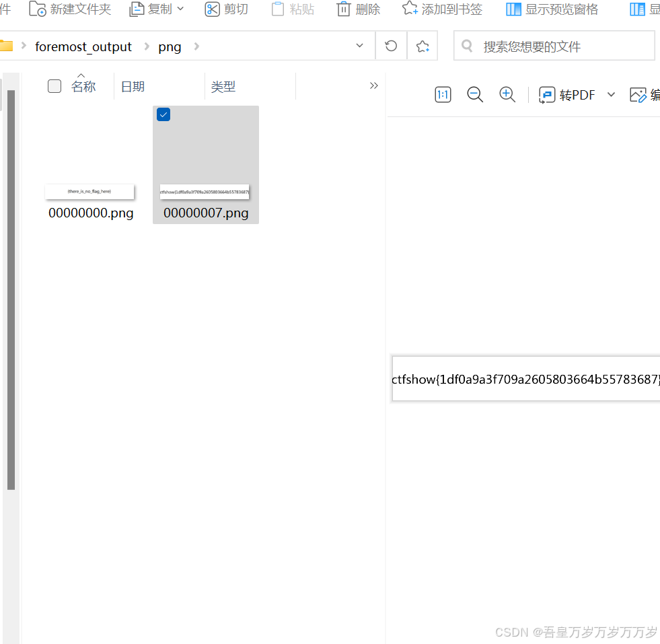Sort by Date (日期) column header
This screenshot has width=660, height=644.
[x=133, y=86]
